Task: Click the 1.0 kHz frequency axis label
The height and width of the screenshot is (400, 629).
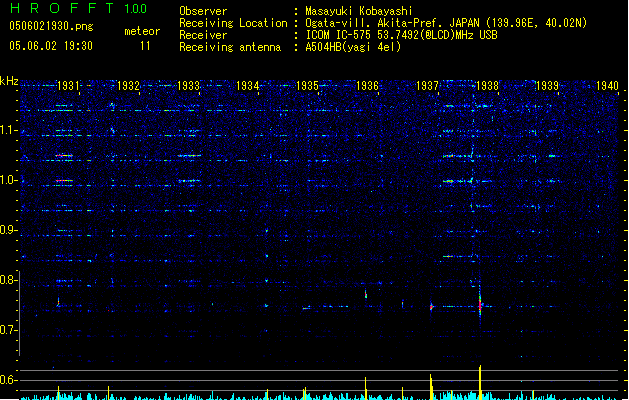Action: click(x=9, y=180)
